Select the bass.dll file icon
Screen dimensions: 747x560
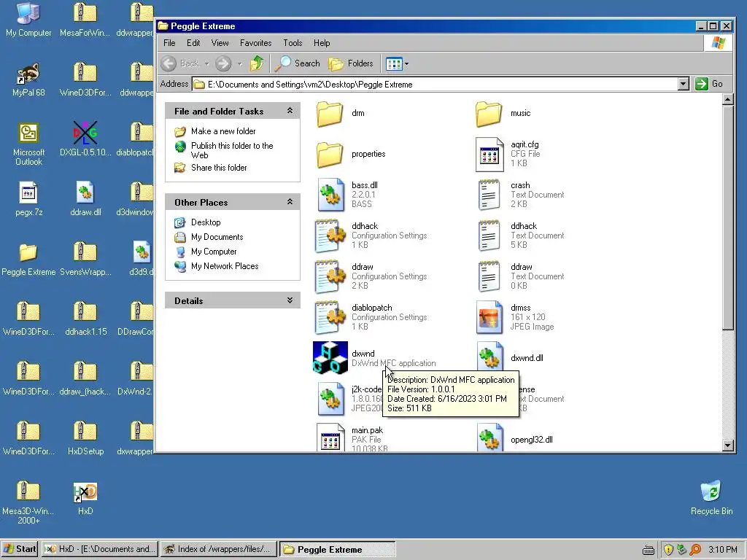[330, 195]
